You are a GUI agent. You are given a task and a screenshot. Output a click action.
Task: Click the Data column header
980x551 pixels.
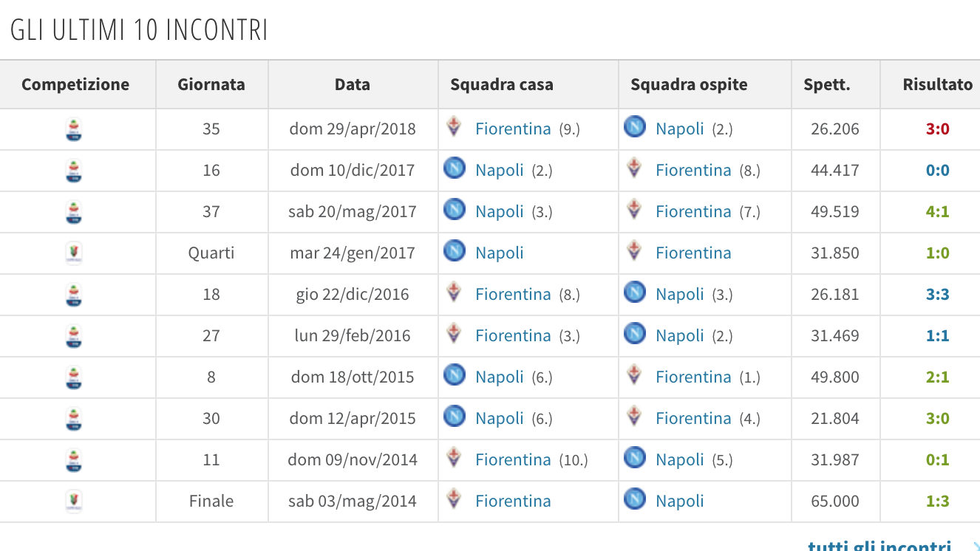[x=353, y=84]
